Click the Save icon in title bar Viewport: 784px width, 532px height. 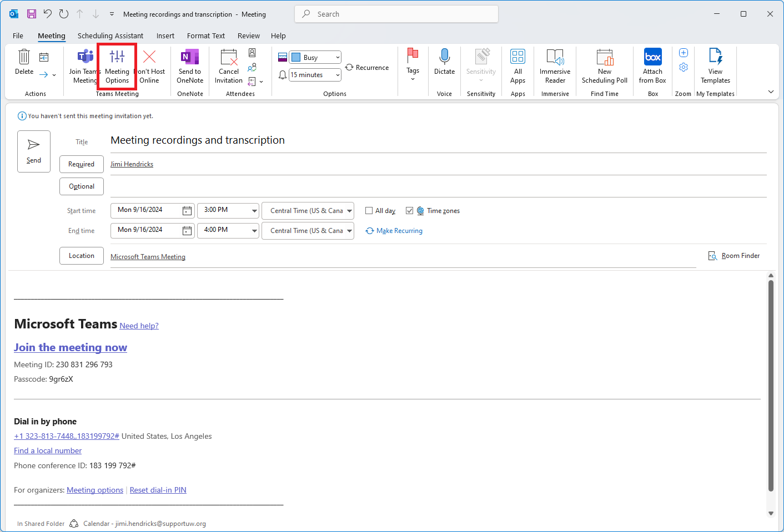click(x=32, y=14)
